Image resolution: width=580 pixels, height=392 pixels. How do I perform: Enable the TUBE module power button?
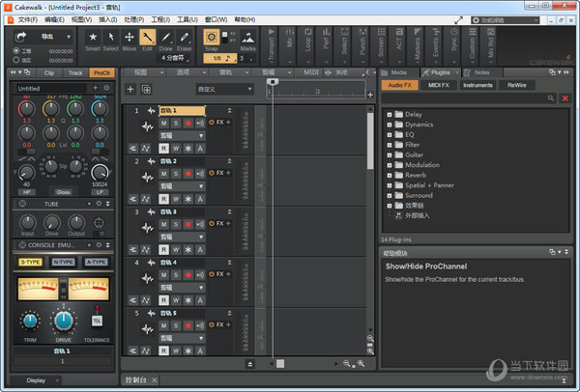[x=99, y=204]
